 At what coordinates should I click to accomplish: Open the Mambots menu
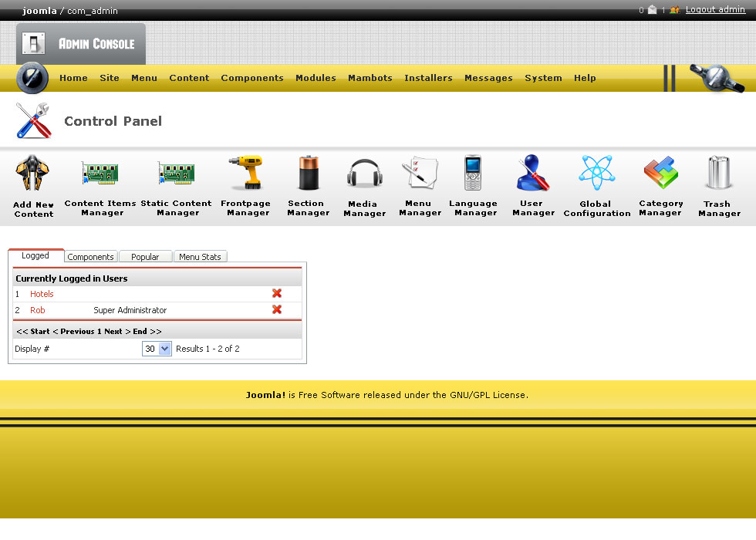pos(370,78)
